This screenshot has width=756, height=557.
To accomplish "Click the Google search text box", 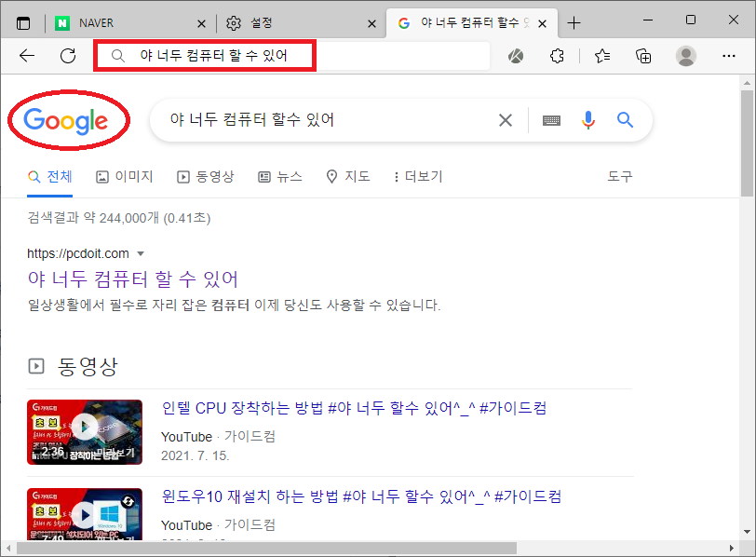I will coord(328,119).
